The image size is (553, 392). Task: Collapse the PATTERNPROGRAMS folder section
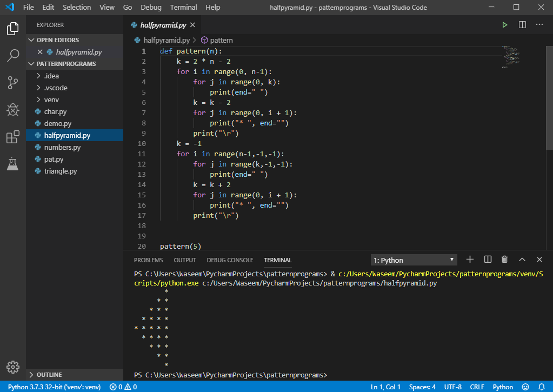[66, 64]
